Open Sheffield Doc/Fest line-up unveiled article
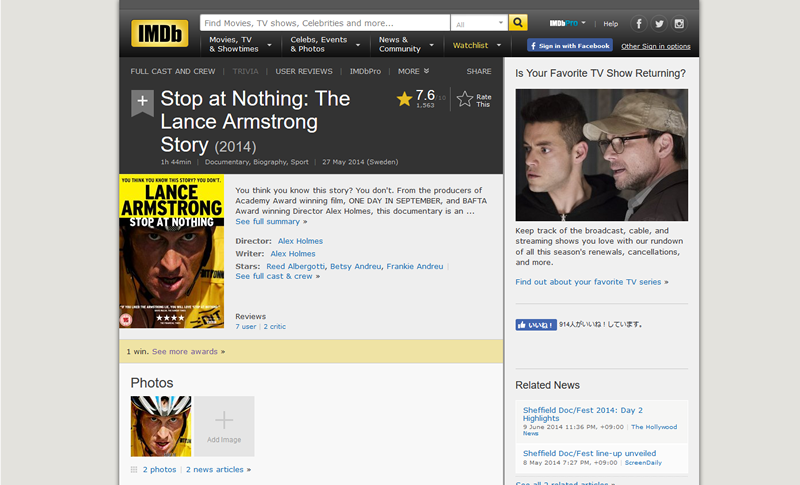This screenshot has height=485, width=800. tap(589, 453)
